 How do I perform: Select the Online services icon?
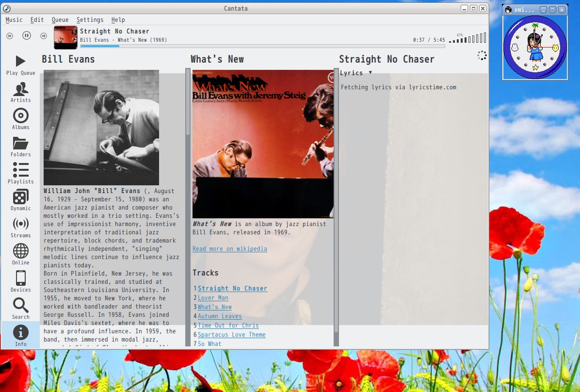[20, 254]
